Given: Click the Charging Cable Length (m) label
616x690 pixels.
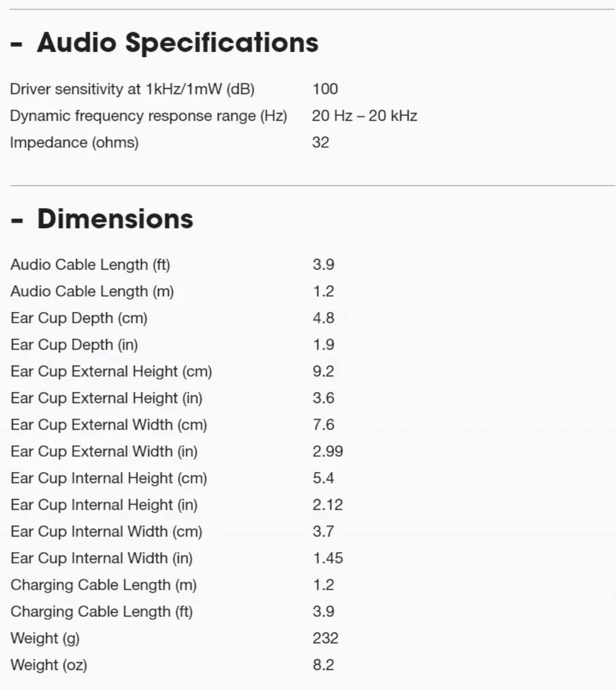Looking at the screenshot, I should click(x=103, y=585).
